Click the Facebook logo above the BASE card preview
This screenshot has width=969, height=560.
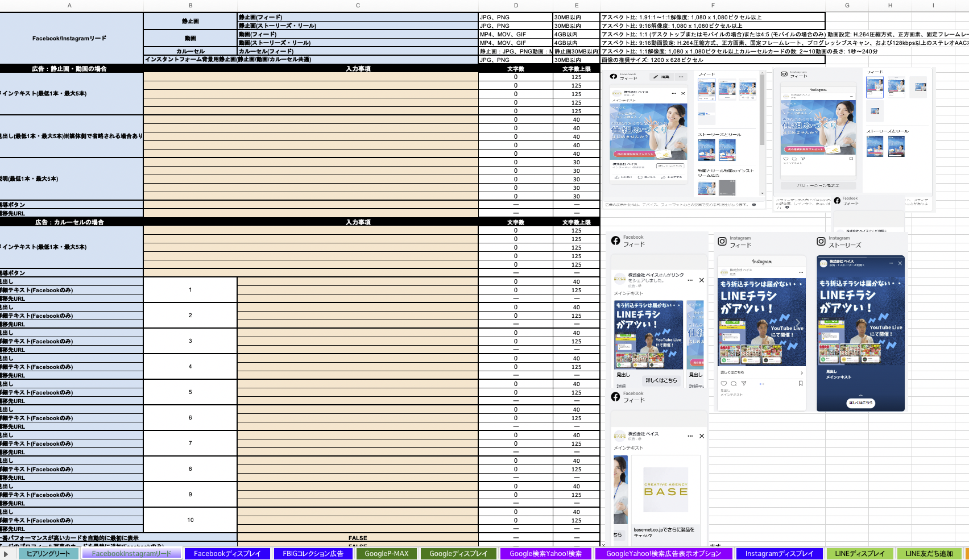pos(615,397)
